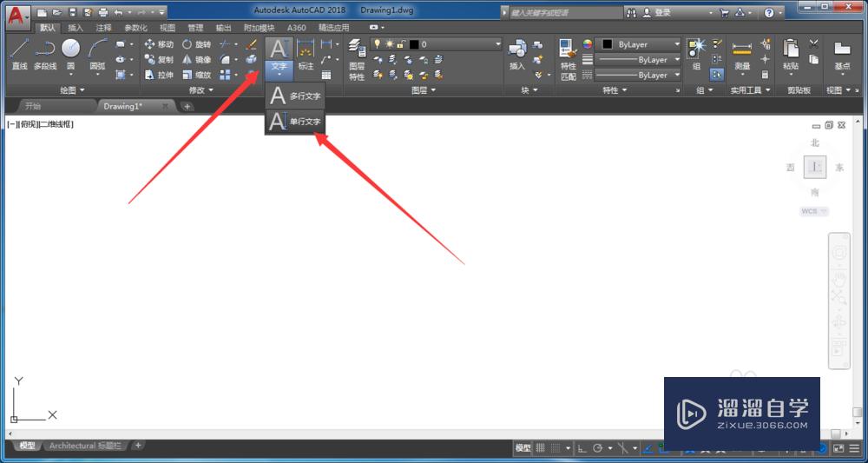Switch to the 插入 (Insert) ribbon tab
The image size is (868, 463).
76,27
